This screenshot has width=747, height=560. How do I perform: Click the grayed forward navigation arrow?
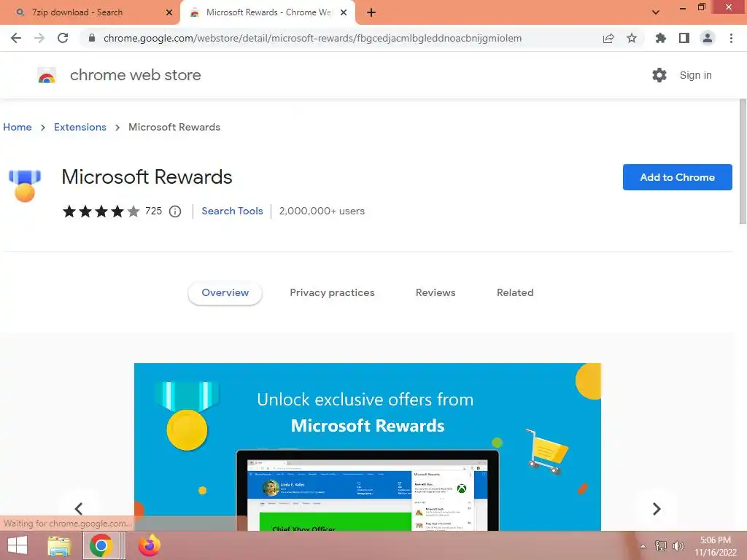[39, 38]
